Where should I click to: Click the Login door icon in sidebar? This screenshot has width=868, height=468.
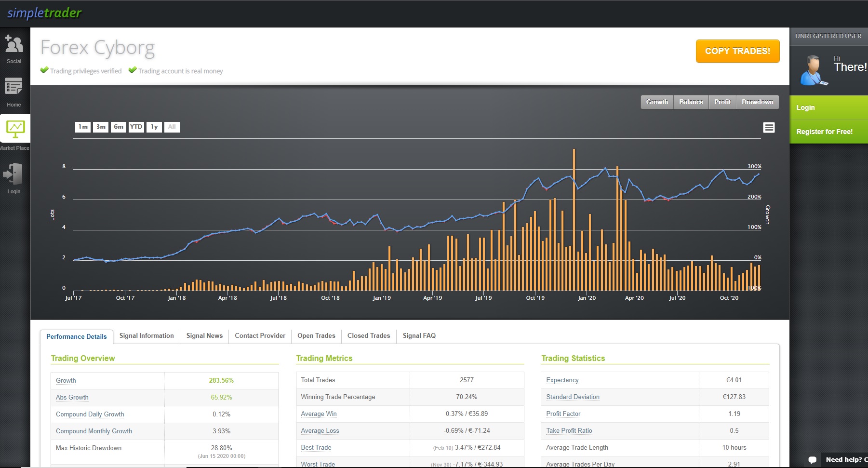[13, 174]
